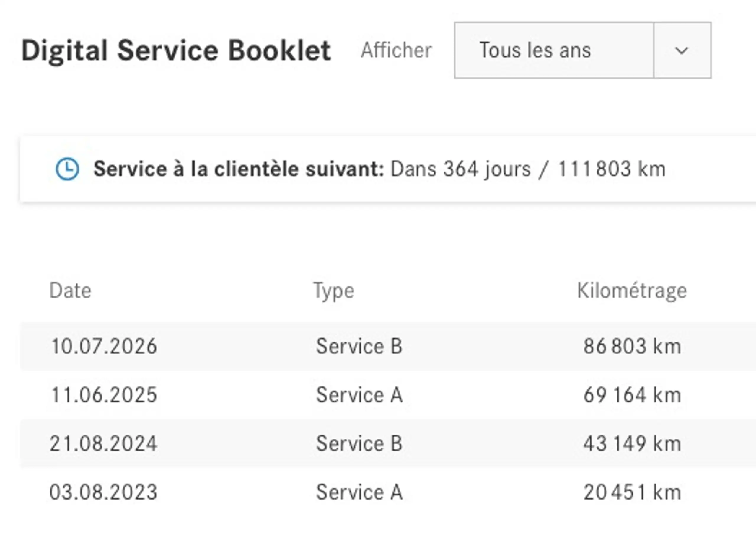The image size is (756, 558).
Task: Select the Date column header
Action: tap(70, 291)
